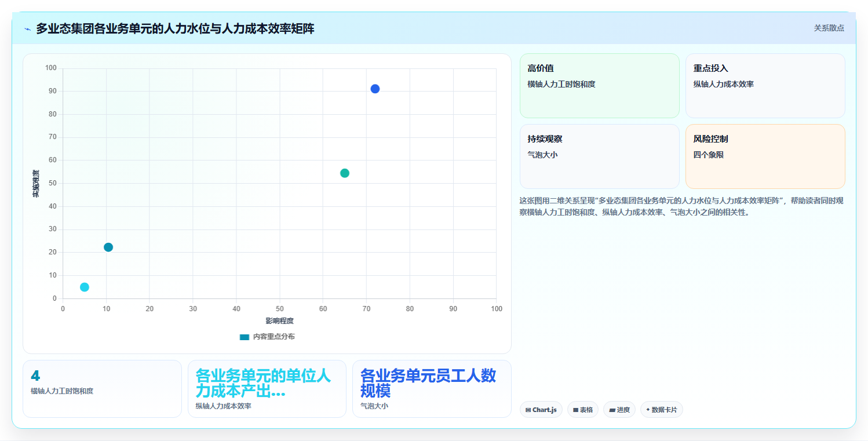Screen dimensions: 868x441
Task: Click the 各业务单元员工人数规模 stat card
Action: click(x=432, y=389)
